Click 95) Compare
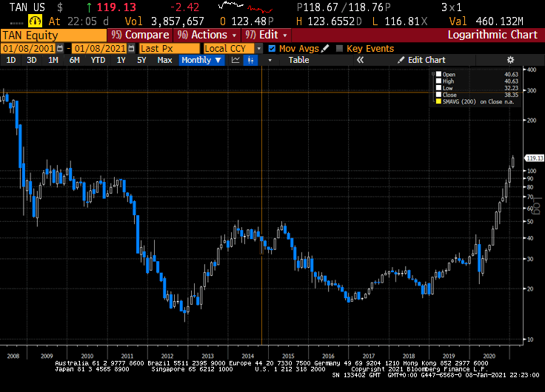 coord(140,35)
